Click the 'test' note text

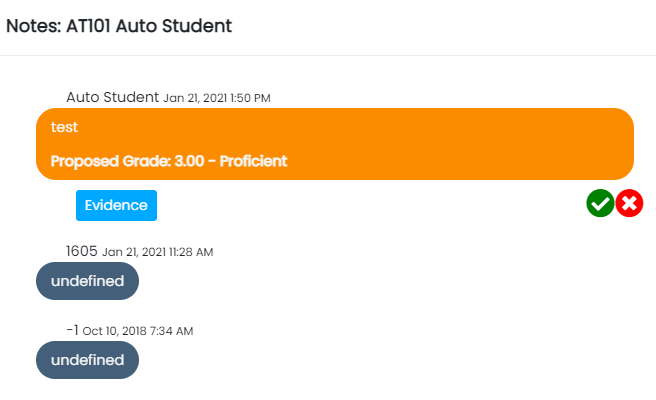(x=65, y=127)
